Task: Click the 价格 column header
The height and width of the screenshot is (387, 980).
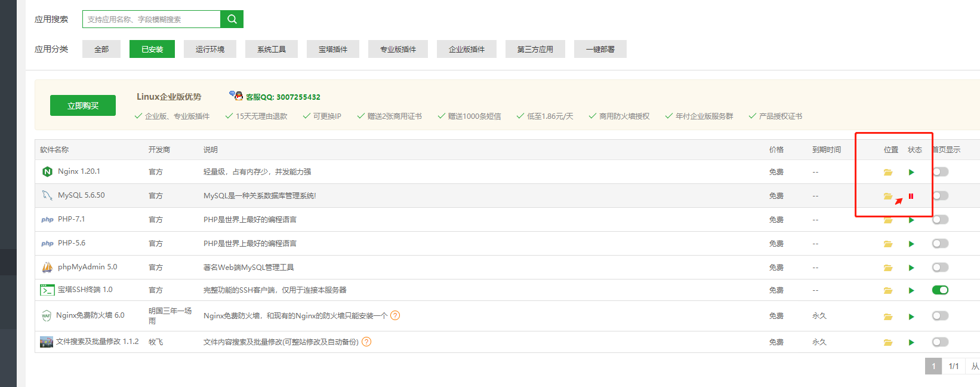Action: pyautogui.click(x=776, y=150)
